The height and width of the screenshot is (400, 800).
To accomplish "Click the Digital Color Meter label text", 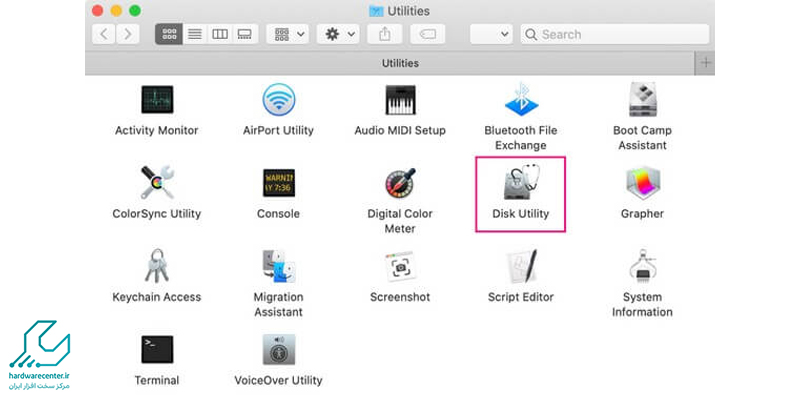I will (400, 221).
